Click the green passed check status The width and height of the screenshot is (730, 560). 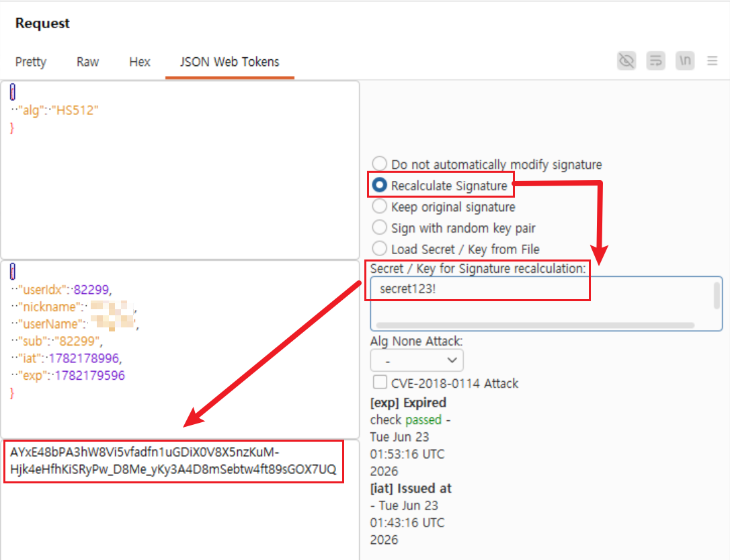click(423, 420)
